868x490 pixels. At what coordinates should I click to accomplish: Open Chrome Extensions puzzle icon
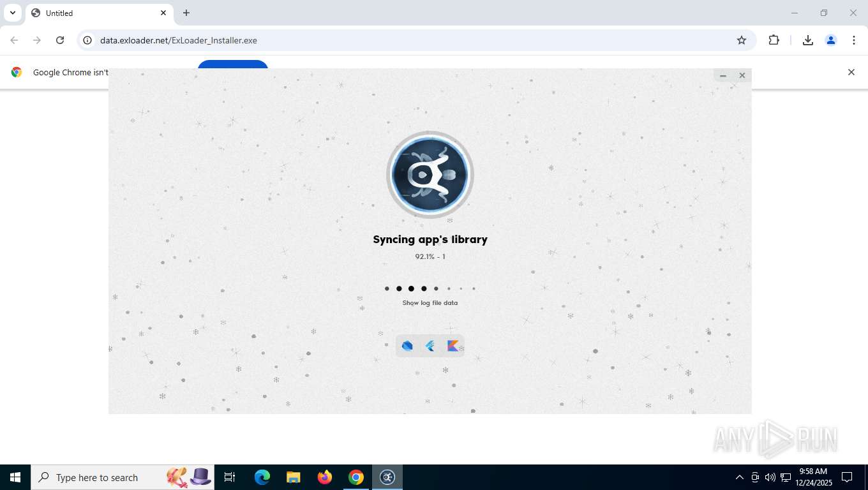(774, 40)
